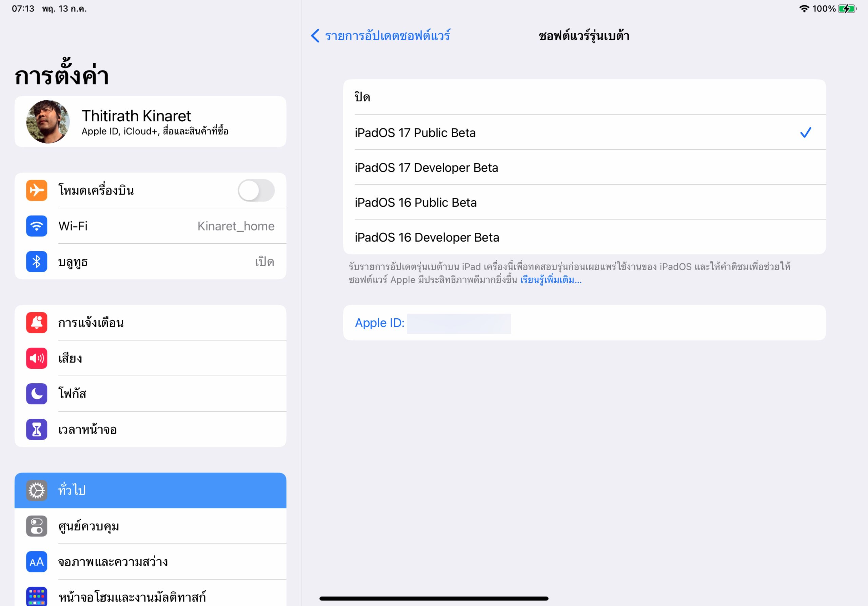Image resolution: width=868 pixels, height=606 pixels.
Task: Open Focus via the purple moon icon
Action: pos(37,394)
